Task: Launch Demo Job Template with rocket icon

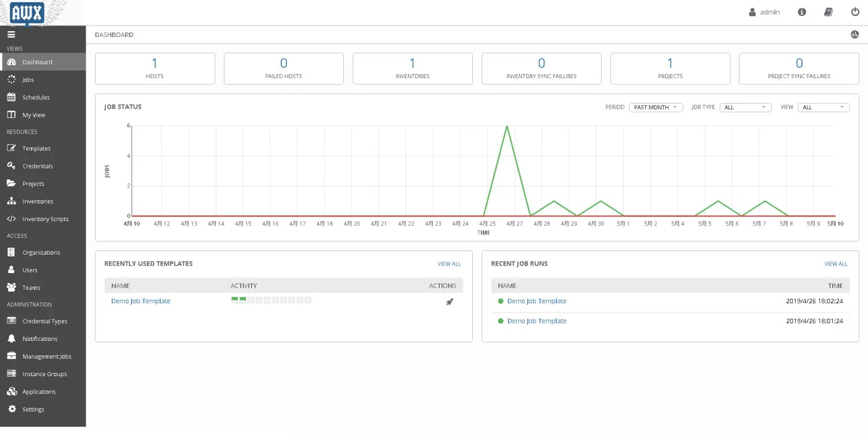Action: point(450,301)
